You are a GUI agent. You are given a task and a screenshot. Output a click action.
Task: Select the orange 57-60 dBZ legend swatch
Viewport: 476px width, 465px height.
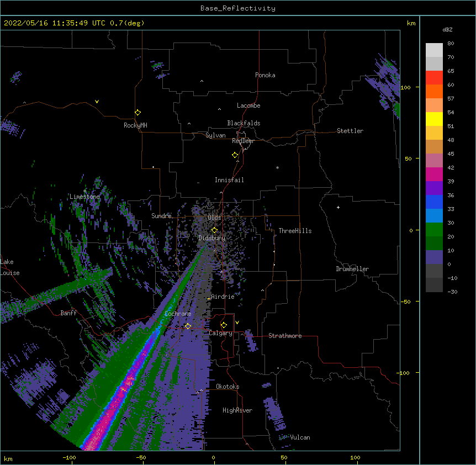pyautogui.click(x=434, y=91)
